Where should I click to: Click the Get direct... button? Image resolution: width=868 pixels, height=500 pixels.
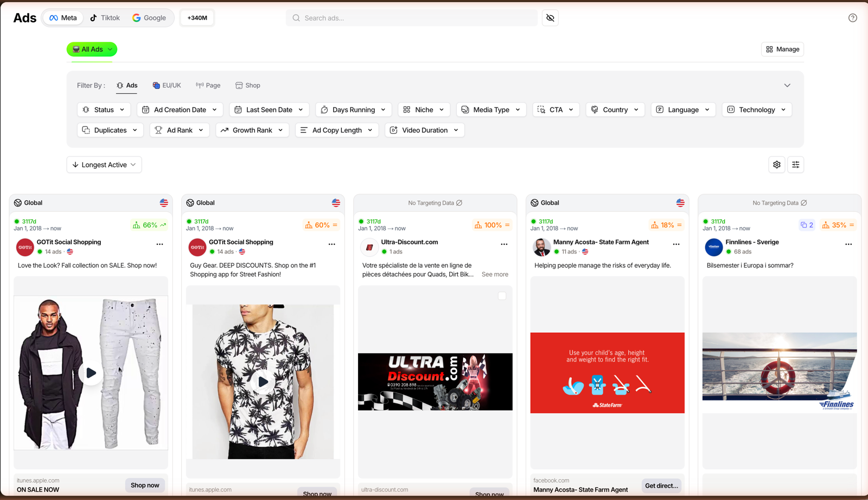(x=661, y=486)
